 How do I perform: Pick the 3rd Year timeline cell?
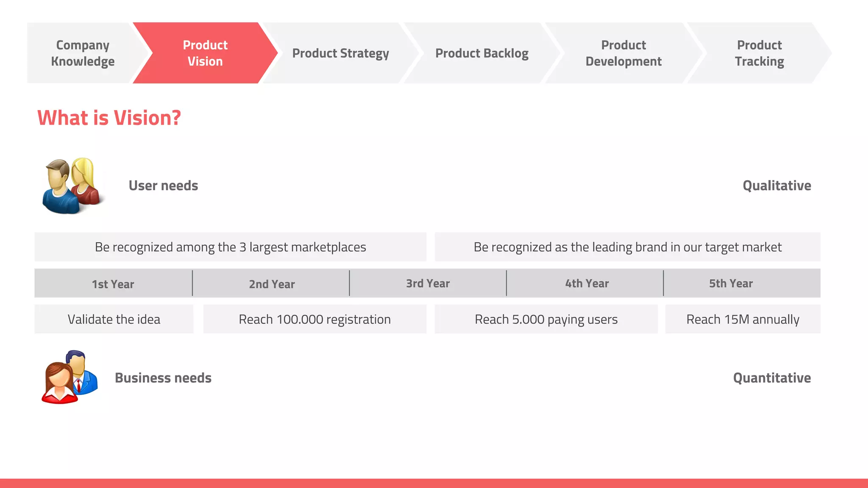[x=428, y=283]
